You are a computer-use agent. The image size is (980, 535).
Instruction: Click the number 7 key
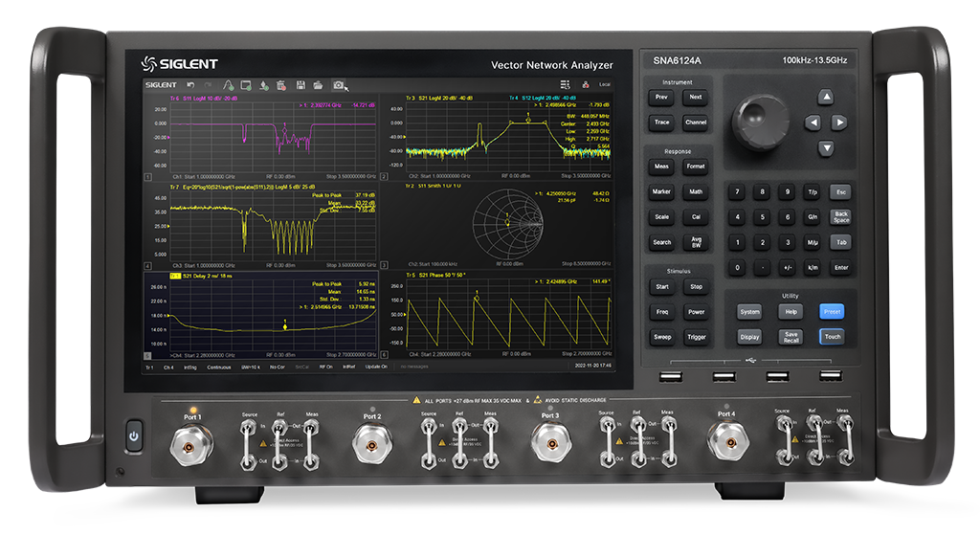[x=737, y=191]
